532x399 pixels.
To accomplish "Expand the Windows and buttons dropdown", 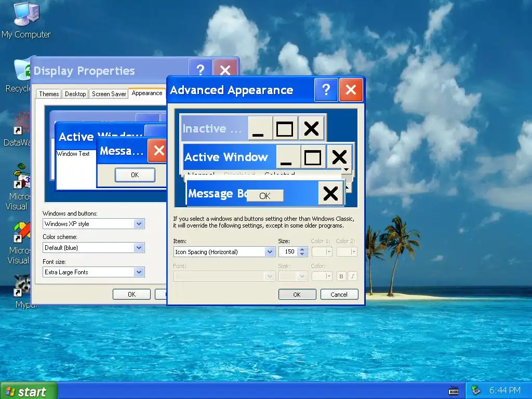I will pyautogui.click(x=139, y=224).
